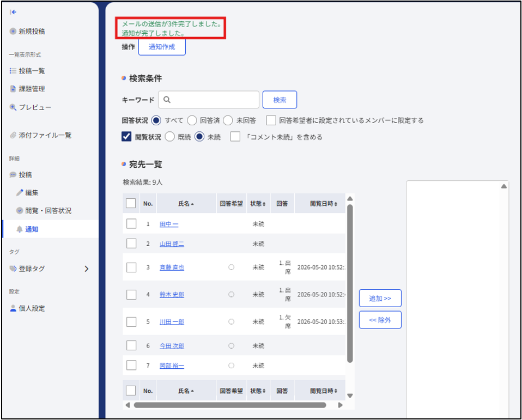
Task: Check the row checkbox for 鈴木史郎
Action: (131, 295)
